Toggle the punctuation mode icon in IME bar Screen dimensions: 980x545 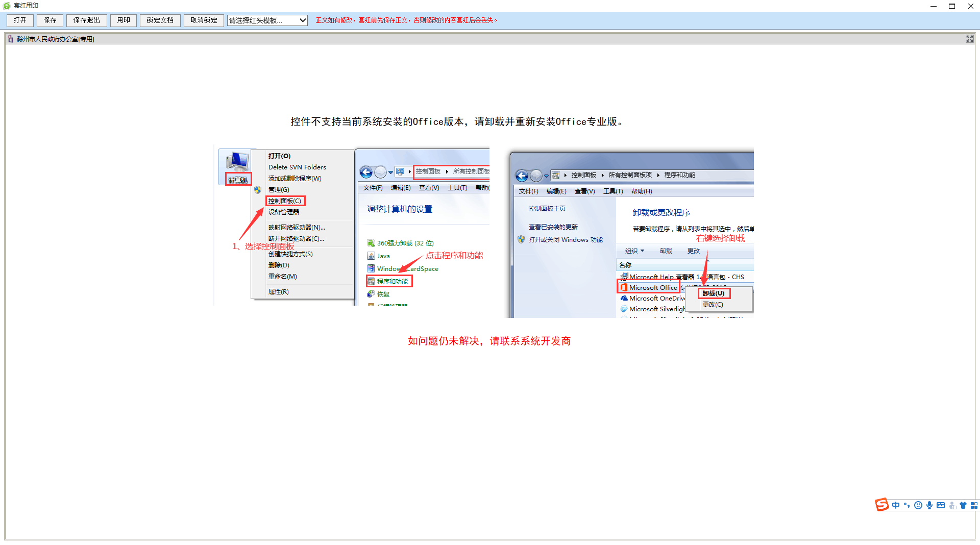907,505
